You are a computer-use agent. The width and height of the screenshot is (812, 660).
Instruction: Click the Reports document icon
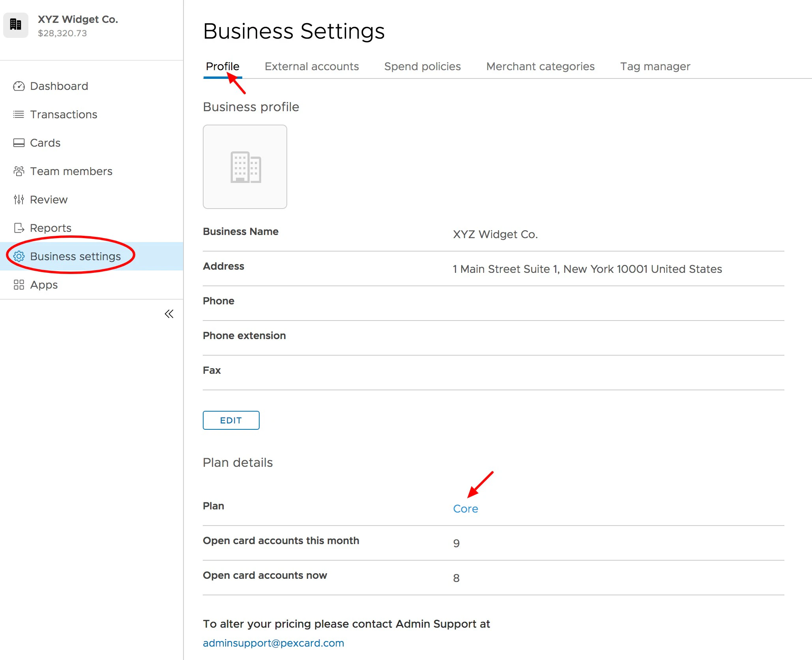(x=19, y=228)
